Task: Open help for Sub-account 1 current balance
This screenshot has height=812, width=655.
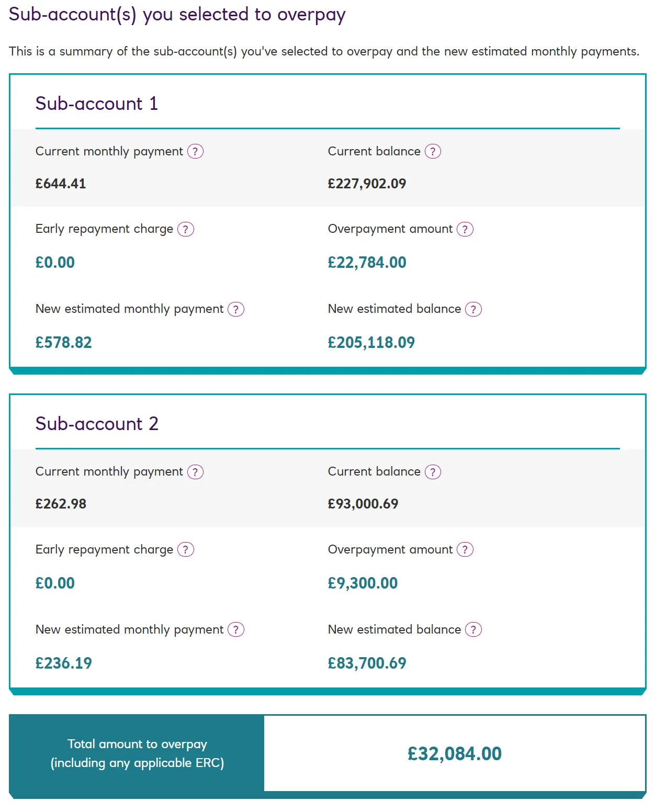Action: click(x=433, y=152)
